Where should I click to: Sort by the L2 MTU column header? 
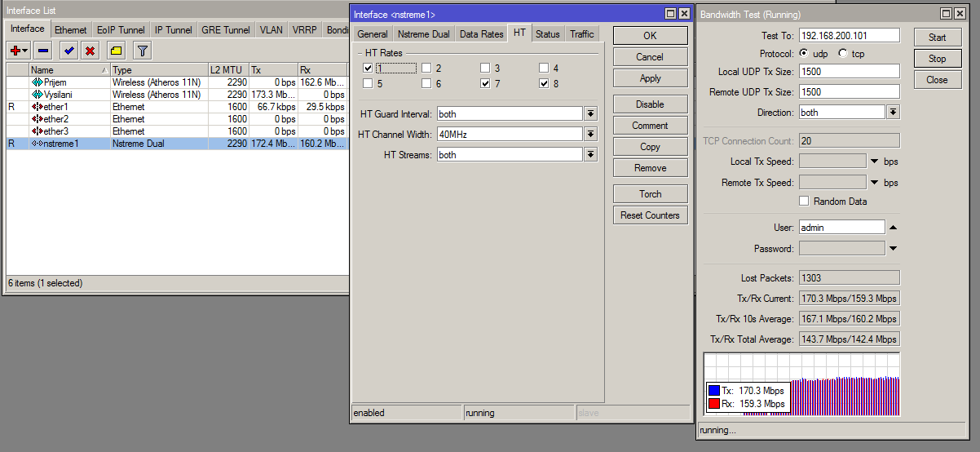tap(228, 70)
